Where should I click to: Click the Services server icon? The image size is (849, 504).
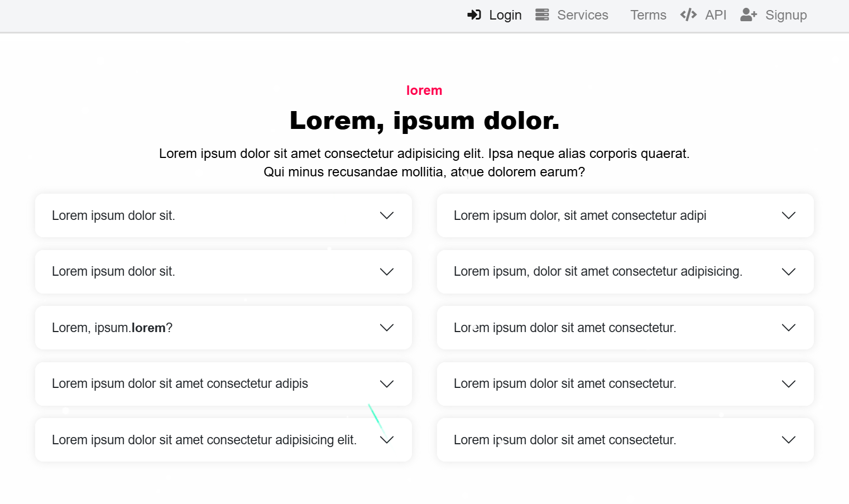click(542, 15)
